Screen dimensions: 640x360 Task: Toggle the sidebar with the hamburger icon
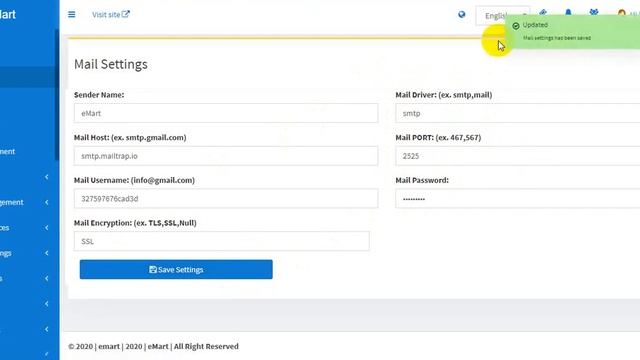71,15
